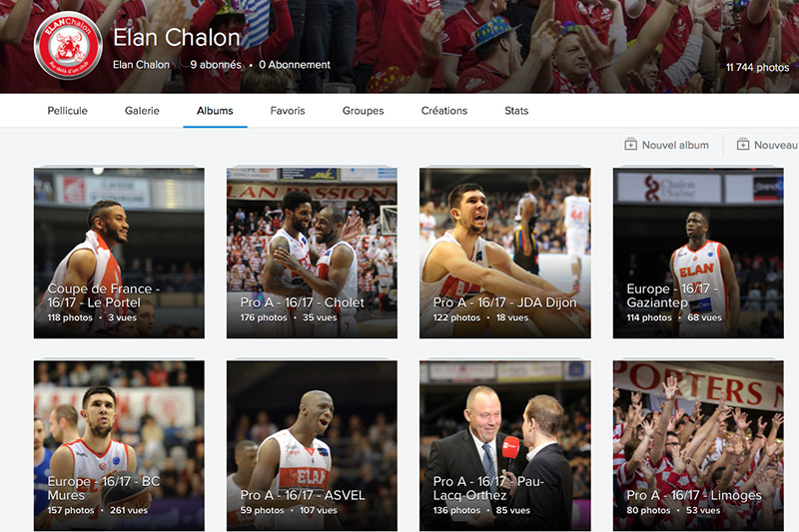
Task: Click the Elan Chalon profile title
Action: click(177, 38)
